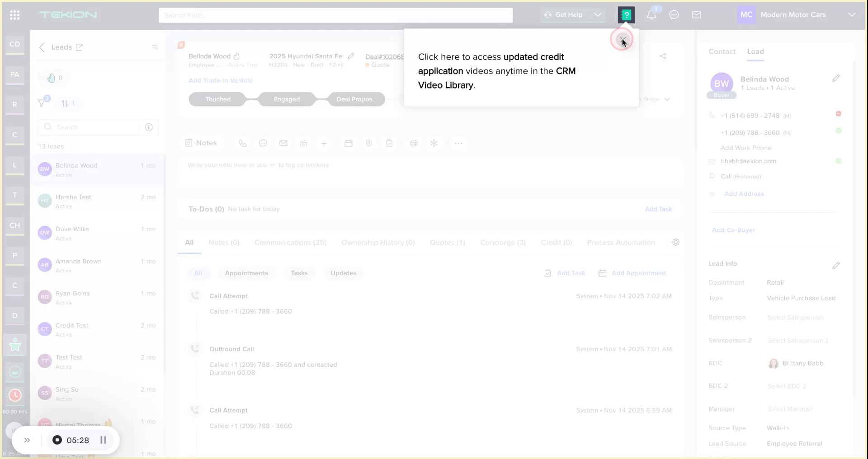Click the video icon in the activity toolbar
The image size is (868, 459).
pyautogui.click(x=303, y=143)
